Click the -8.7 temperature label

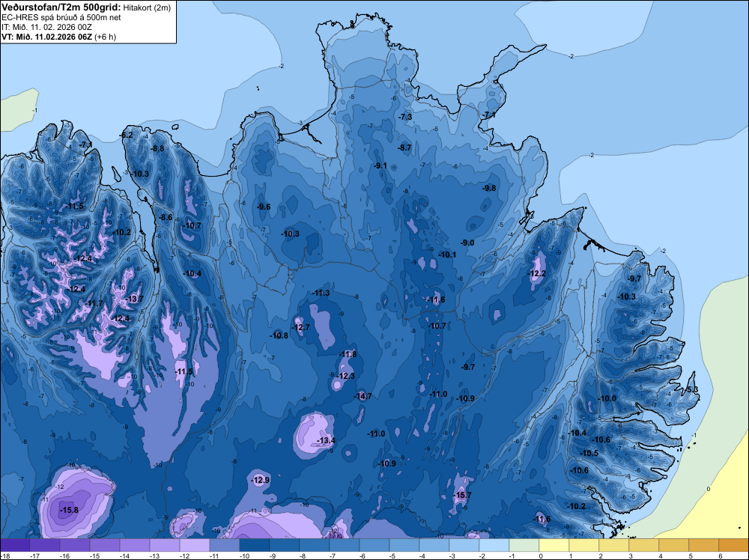404,147
